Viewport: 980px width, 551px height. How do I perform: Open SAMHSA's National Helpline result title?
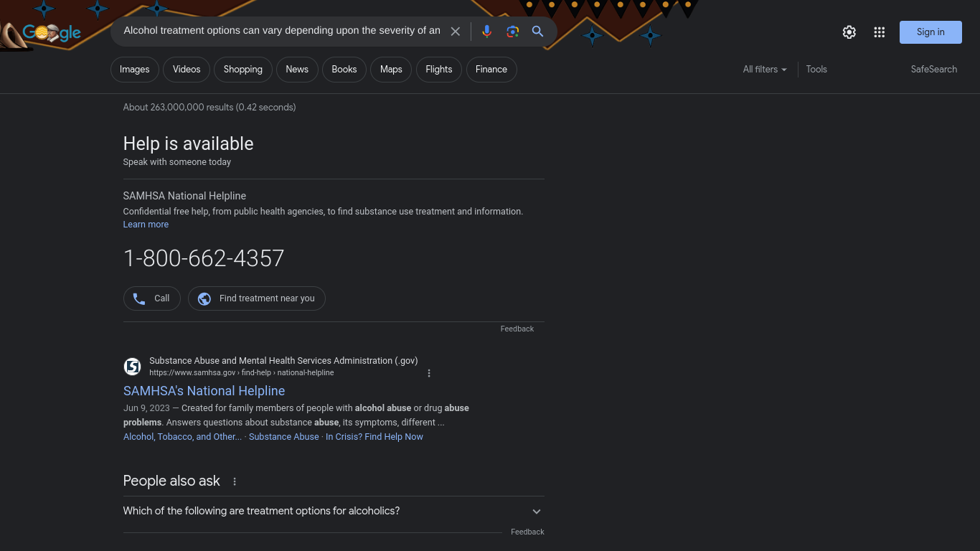tap(204, 391)
